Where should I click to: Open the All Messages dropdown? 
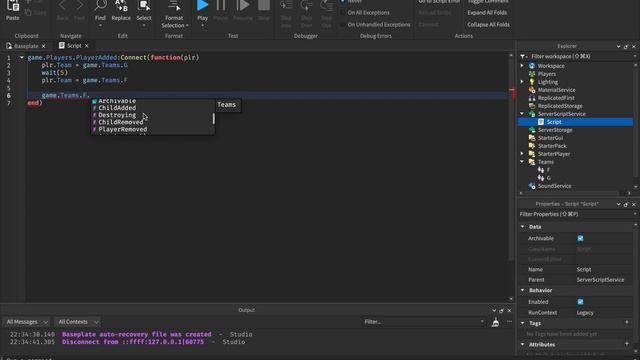pyautogui.click(x=27, y=322)
